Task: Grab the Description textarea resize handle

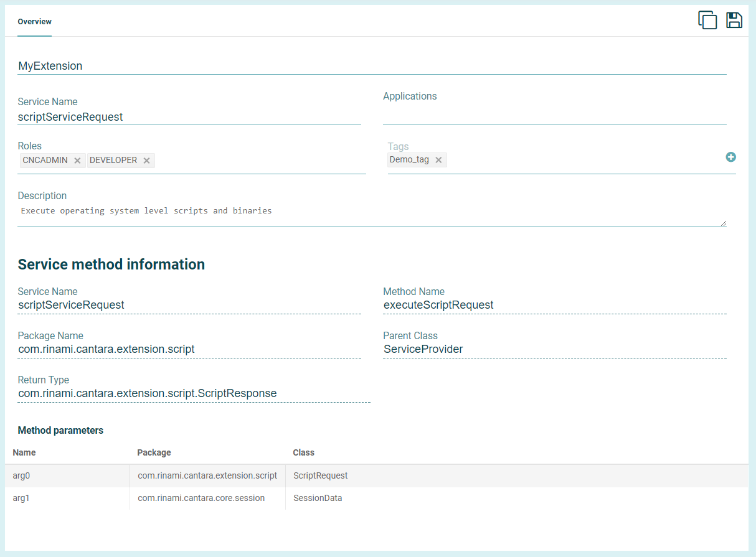Action: coord(723,223)
